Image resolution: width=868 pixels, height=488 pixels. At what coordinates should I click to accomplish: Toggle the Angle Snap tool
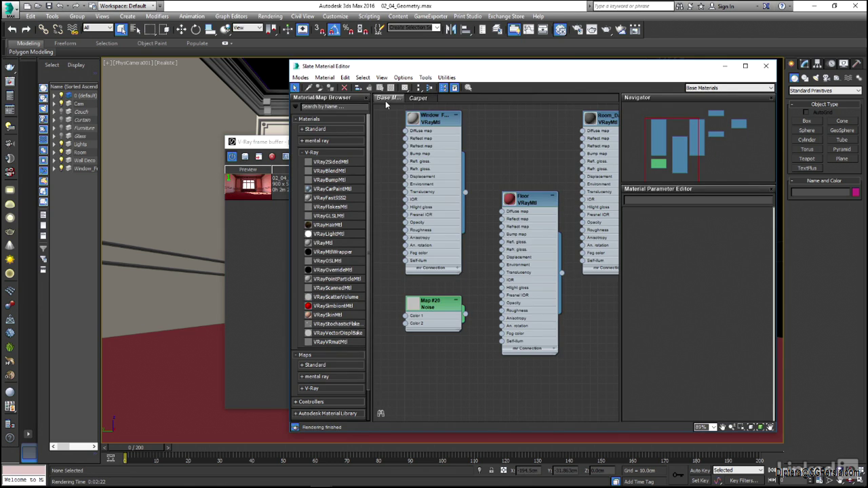tap(334, 29)
